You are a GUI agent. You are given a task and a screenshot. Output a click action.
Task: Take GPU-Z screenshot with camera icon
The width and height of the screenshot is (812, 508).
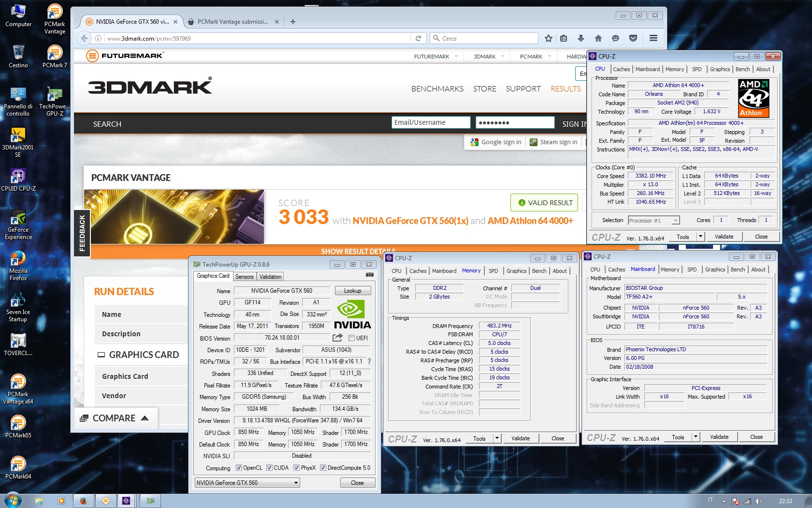click(370, 275)
